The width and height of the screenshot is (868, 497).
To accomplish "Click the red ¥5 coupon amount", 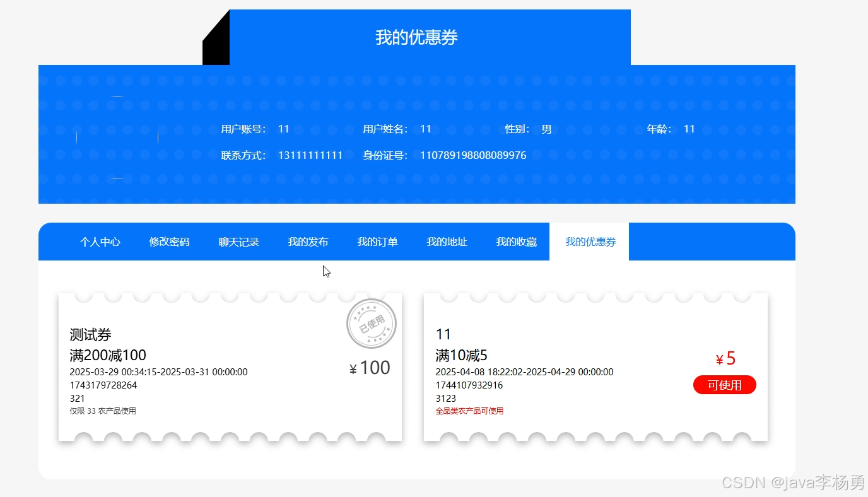I will click(x=725, y=359).
